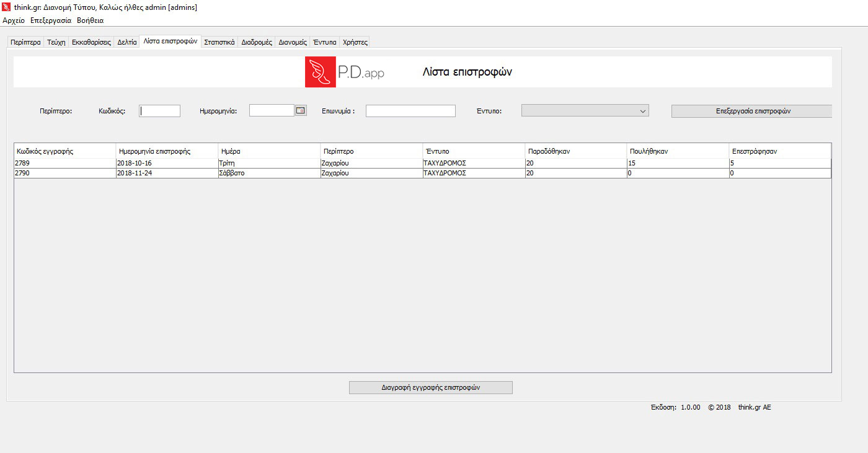This screenshot has height=453, width=868.
Task: Switch to the Τεύχη tab
Action: pyautogui.click(x=56, y=42)
